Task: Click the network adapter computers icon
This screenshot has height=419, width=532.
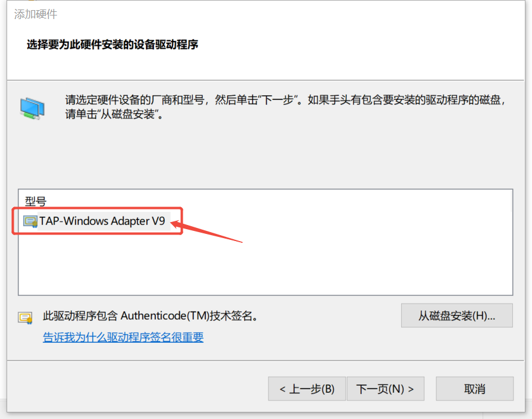Action: click(32, 108)
